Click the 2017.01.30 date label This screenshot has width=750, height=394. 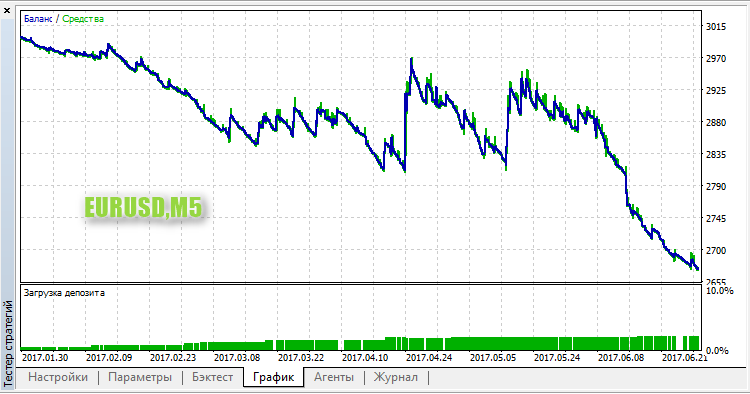tap(45, 358)
